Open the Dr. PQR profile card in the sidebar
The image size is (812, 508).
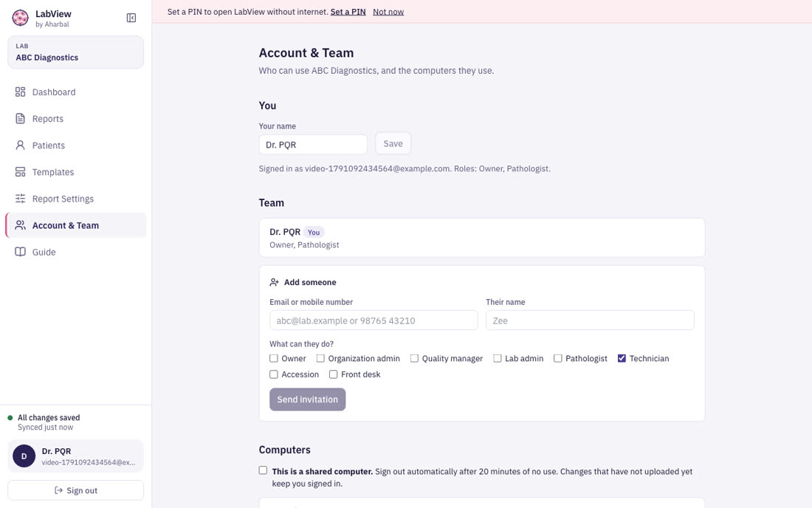point(75,456)
